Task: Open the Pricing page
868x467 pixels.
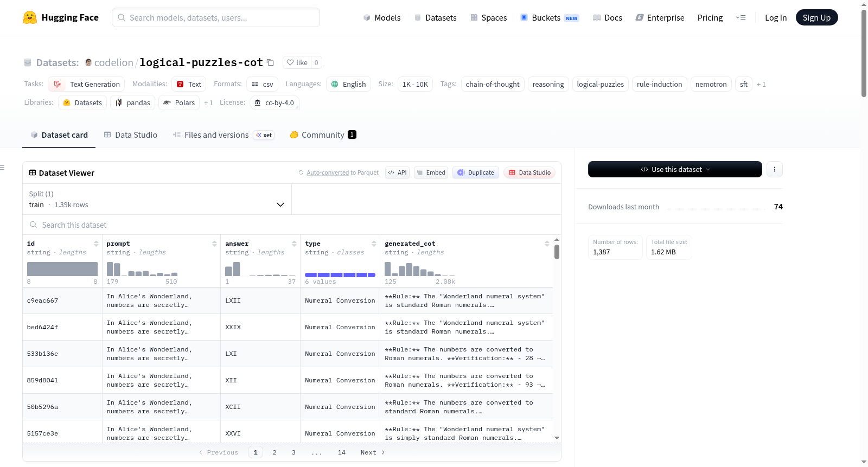Action: coord(710,17)
